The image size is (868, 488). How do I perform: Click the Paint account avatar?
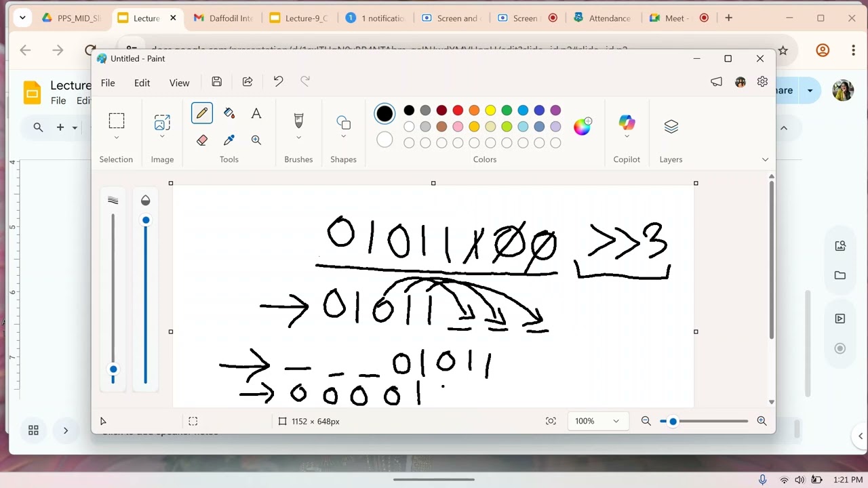(x=740, y=82)
